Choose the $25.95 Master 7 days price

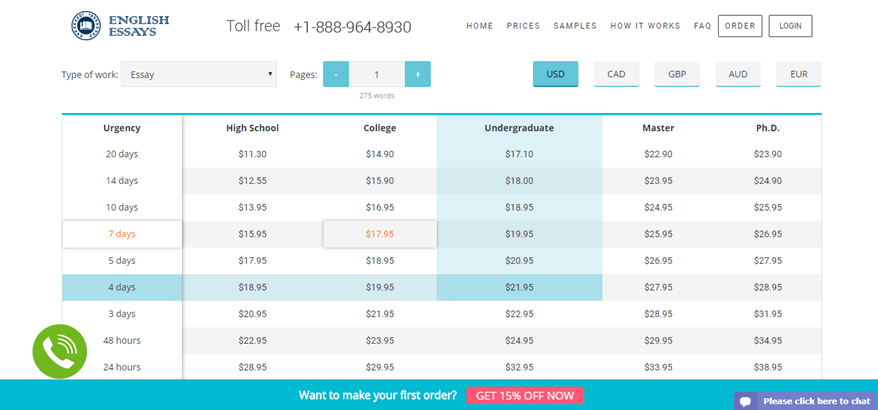(x=658, y=234)
